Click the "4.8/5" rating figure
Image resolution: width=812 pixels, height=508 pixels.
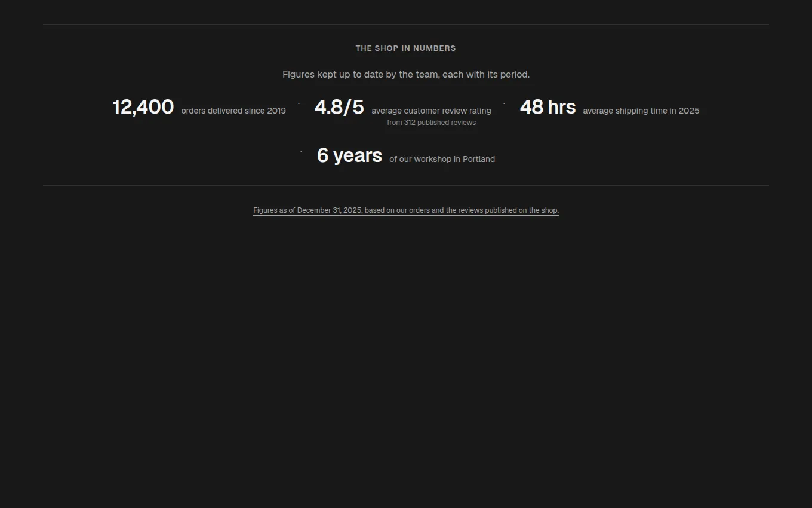pyautogui.click(x=339, y=107)
